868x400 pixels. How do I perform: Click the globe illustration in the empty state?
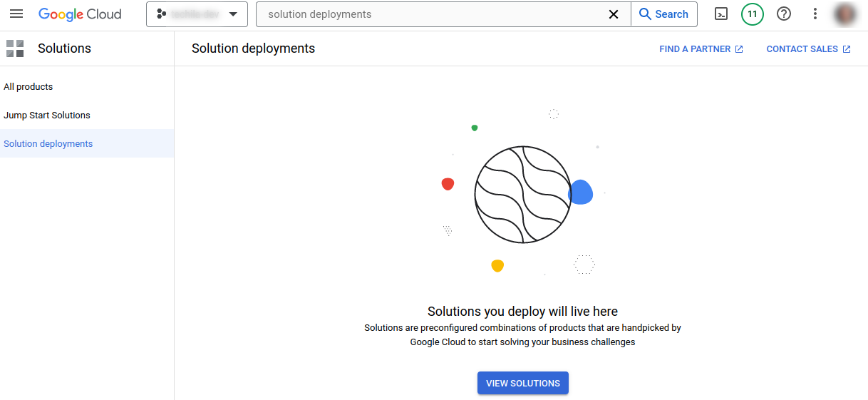coord(522,194)
